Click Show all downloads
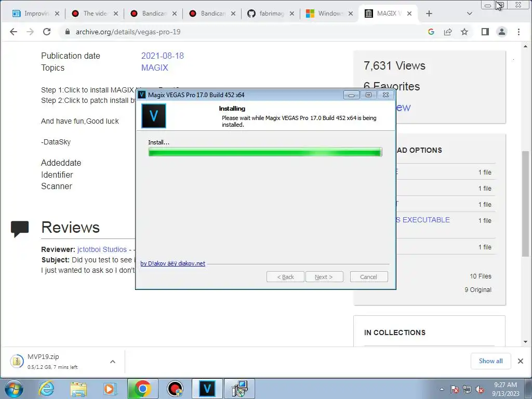The image size is (532, 399). (490, 361)
